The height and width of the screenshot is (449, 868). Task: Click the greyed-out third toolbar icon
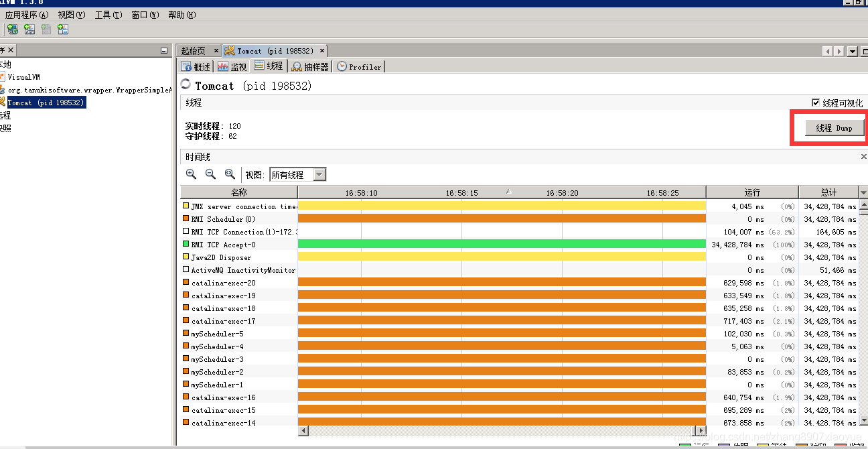tap(46, 29)
